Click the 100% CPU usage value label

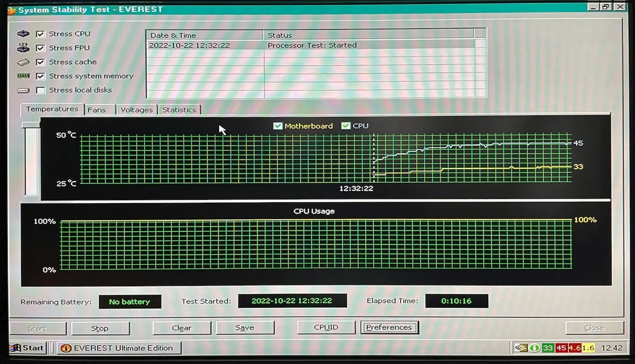(585, 220)
